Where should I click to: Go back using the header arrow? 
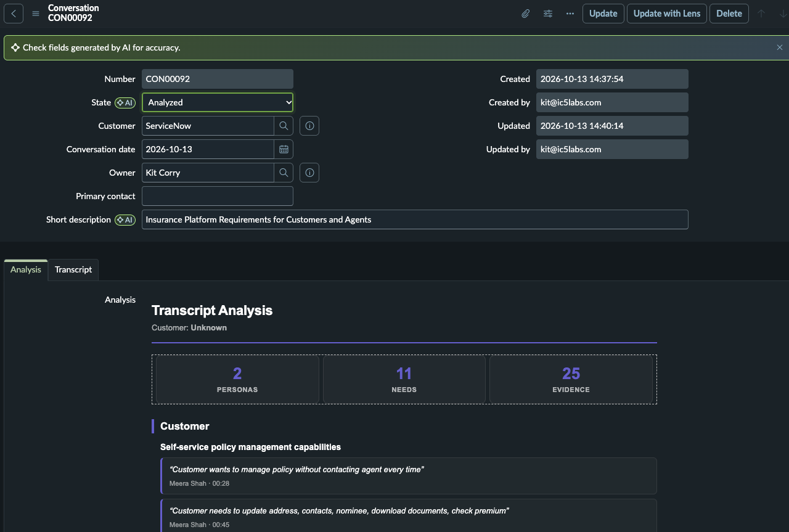[14, 14]
